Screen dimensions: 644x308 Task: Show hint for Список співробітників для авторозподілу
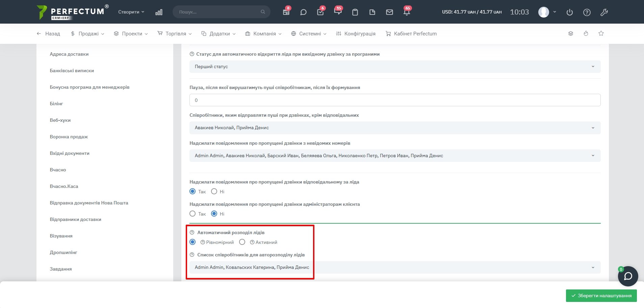[x=192, y=255]
